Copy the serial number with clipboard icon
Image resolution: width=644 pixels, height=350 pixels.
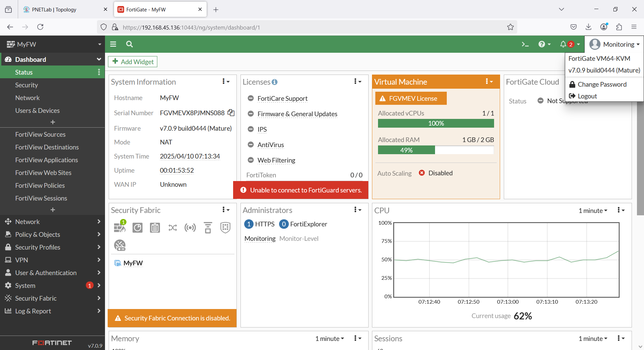(231, 113)
